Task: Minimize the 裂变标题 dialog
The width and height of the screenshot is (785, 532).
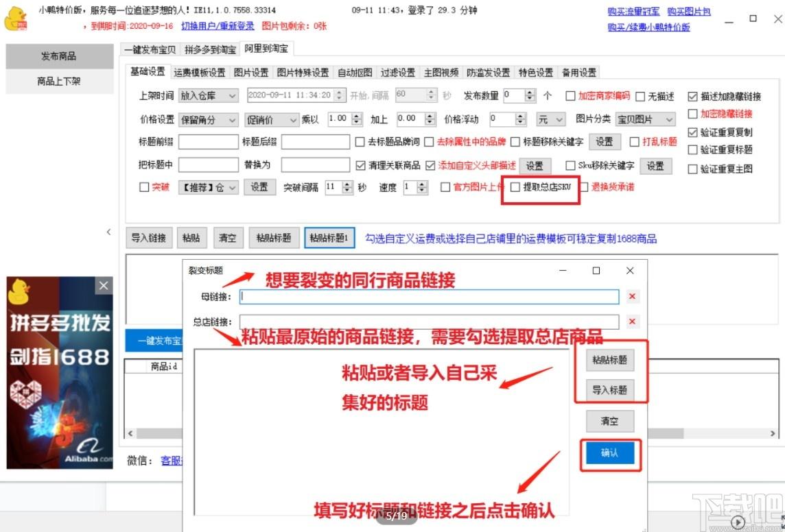Action: 563,271
